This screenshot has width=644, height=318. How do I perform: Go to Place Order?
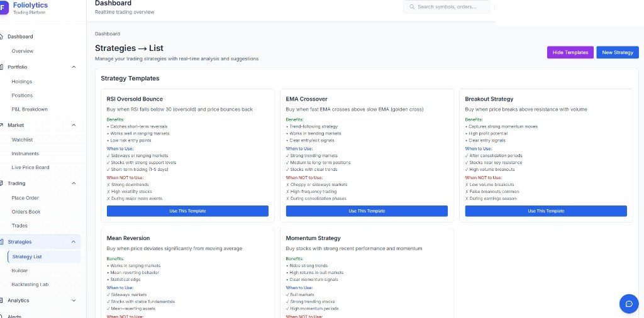25,198
